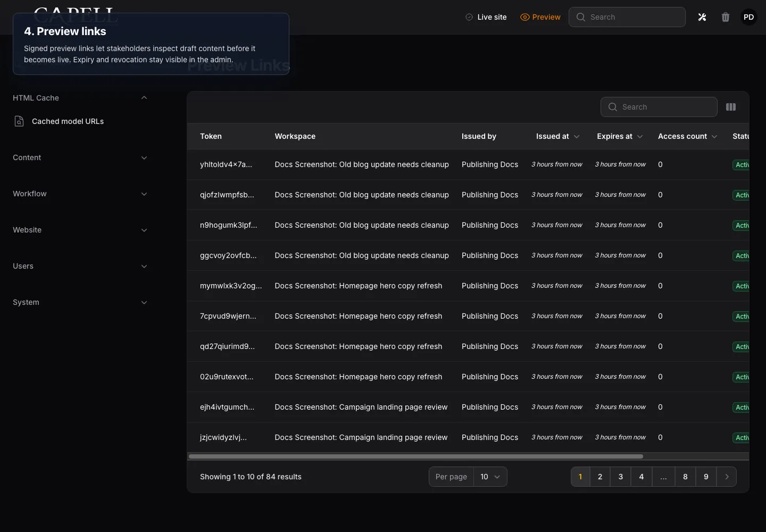Click token mymwlxk3v2og...

(x=231, y=286)
